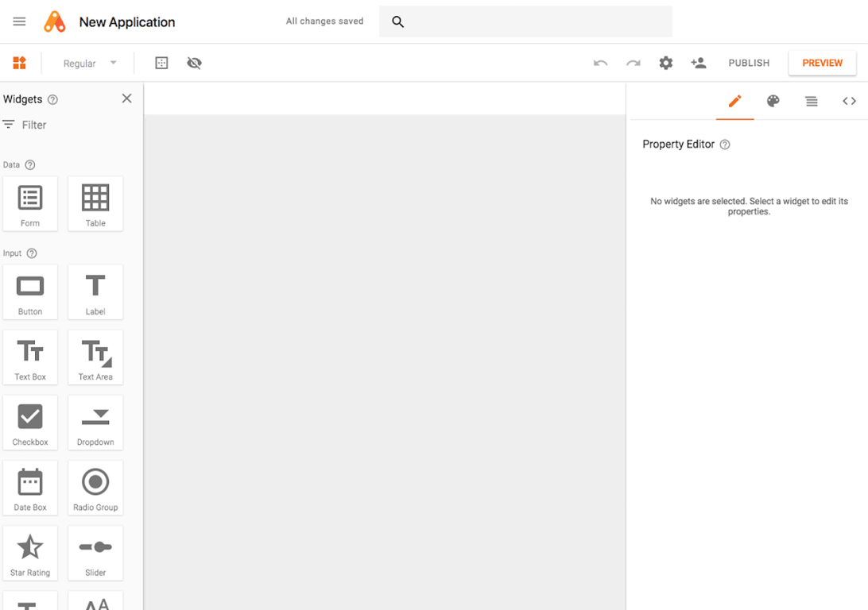Click the Property Editor help icon
The width and height of the screenshot is (868, 610).
coord(725,145)
